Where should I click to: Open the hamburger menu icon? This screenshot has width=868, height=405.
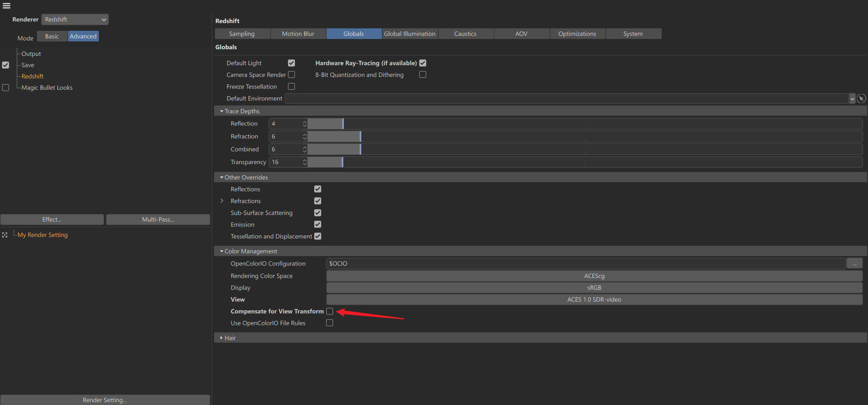pyautogui.click(x=7, y=6)
